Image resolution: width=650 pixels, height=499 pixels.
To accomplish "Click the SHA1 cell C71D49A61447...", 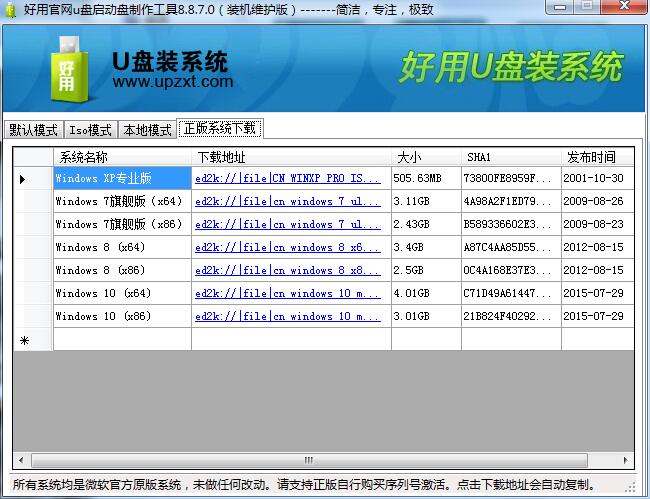I will [x=511, y=293].
